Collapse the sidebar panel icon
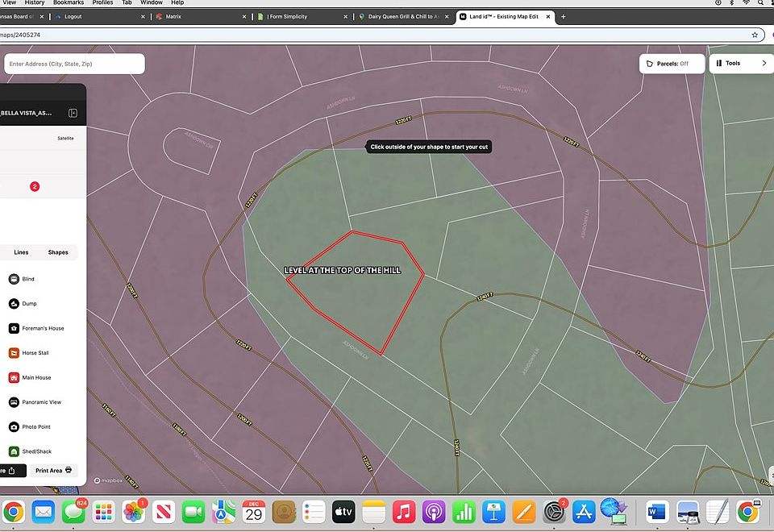 [73, 114]
